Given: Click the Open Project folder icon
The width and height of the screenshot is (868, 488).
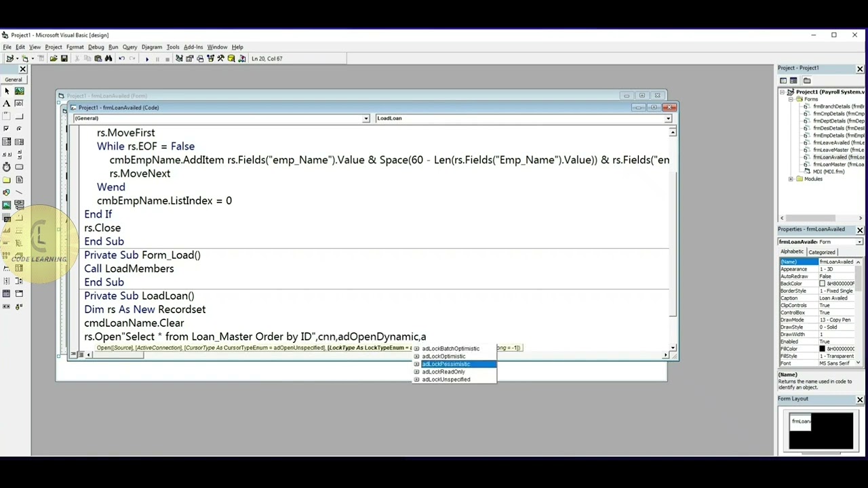Looking at the screenshot, I should click(54, 58).
